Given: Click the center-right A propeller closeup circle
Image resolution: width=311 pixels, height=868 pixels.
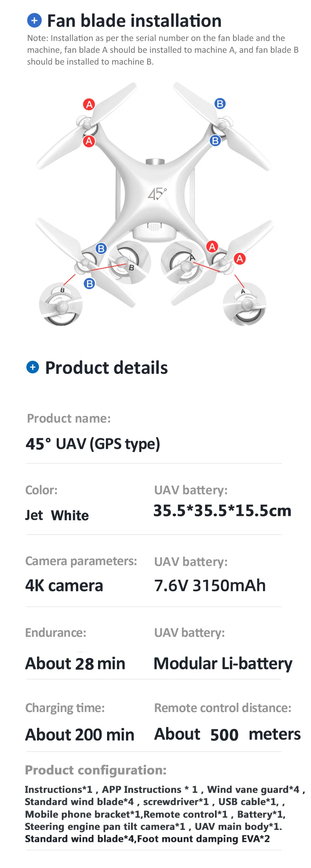Looking at the screenshot, I should pyautogui.click(x=183, y=263).
